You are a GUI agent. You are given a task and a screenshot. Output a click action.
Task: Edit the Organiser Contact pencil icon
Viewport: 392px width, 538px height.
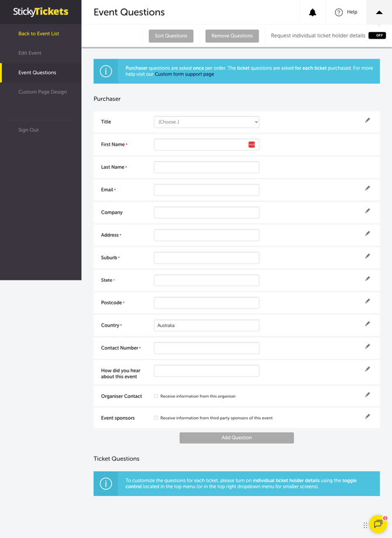click(367, 395)
